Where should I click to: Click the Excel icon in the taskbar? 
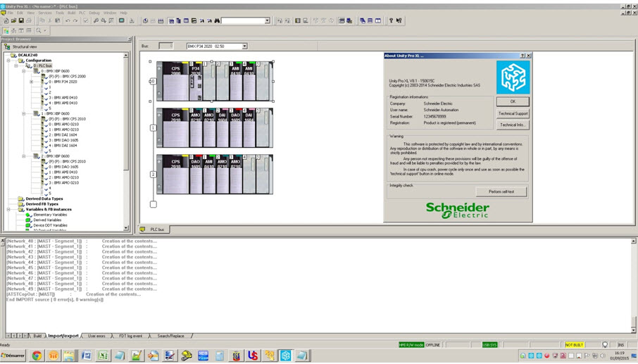(x=103, y=356)
